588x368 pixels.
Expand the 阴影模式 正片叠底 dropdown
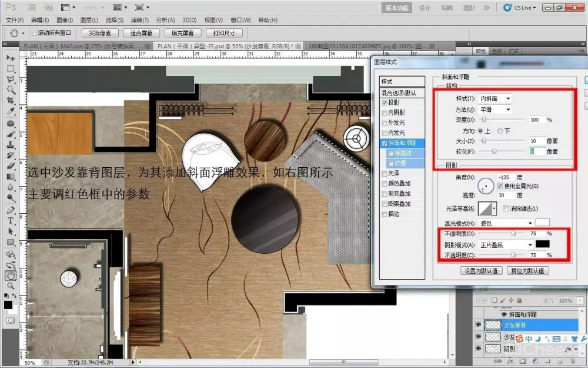pos(506,244)
